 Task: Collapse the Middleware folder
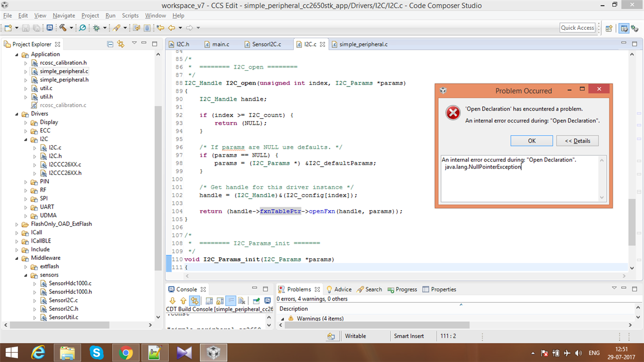17,258
